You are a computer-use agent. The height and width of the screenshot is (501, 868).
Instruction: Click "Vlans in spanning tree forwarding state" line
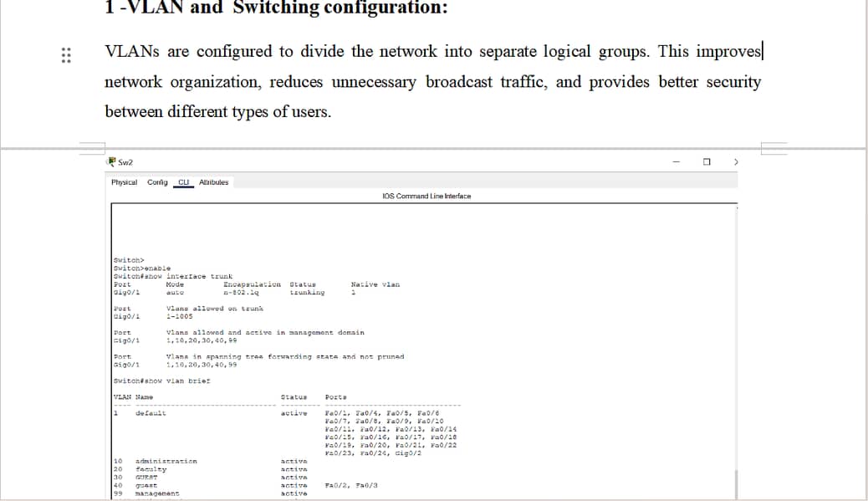coord(285,357)
